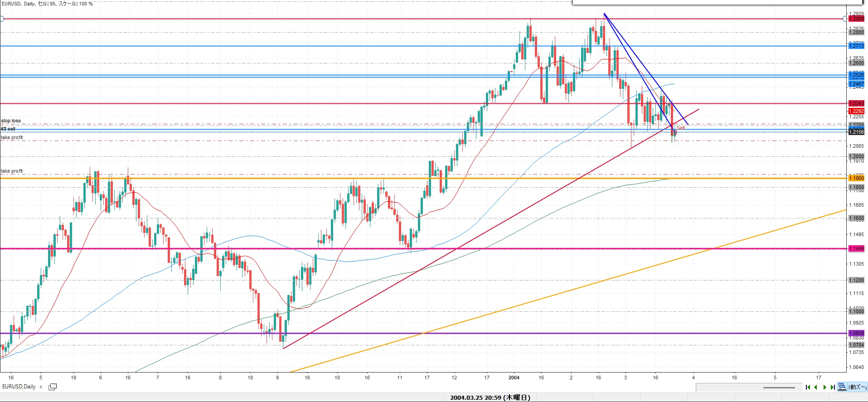The width and height of the screenshot is (868, 402).
Task: Click the red 1.2889 price label
Action: [856, 19]
